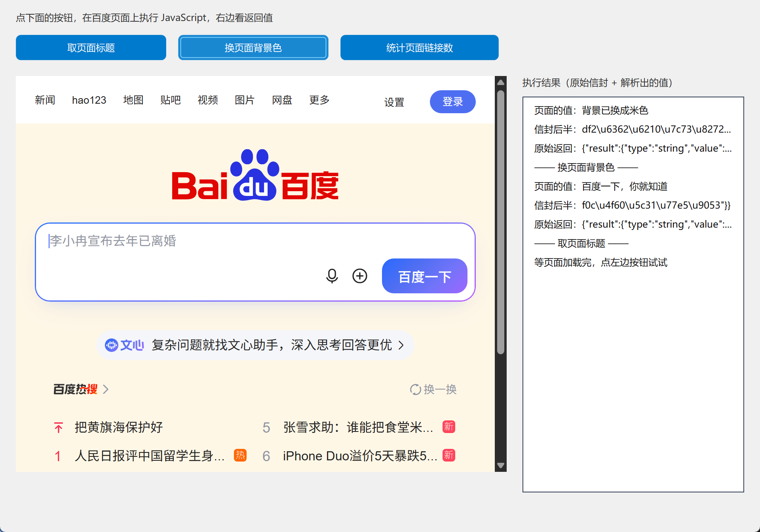Click the 新 badge beside iPhone Duo item
The image size is (760, 532).
(x=448, y=455)
